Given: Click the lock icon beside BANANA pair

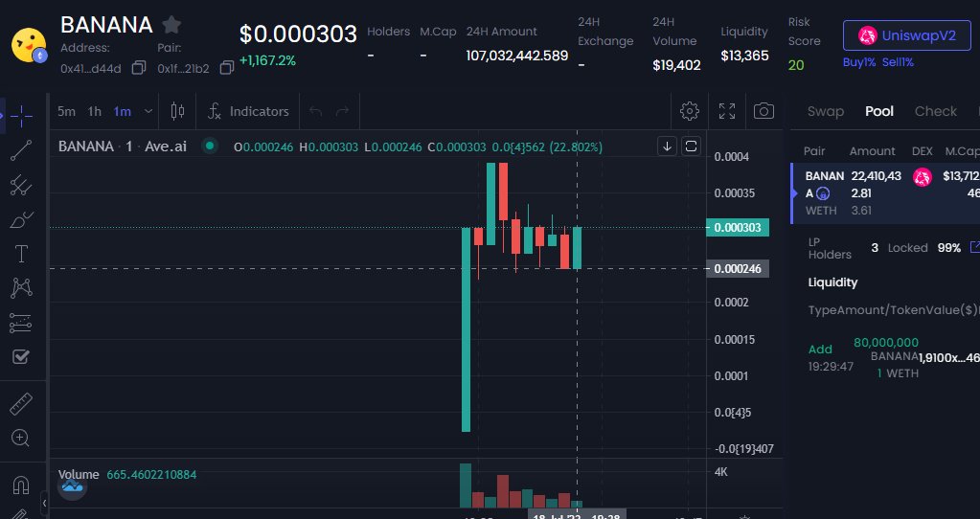Looking at the screenshot, I should click(x=823, y=193).
